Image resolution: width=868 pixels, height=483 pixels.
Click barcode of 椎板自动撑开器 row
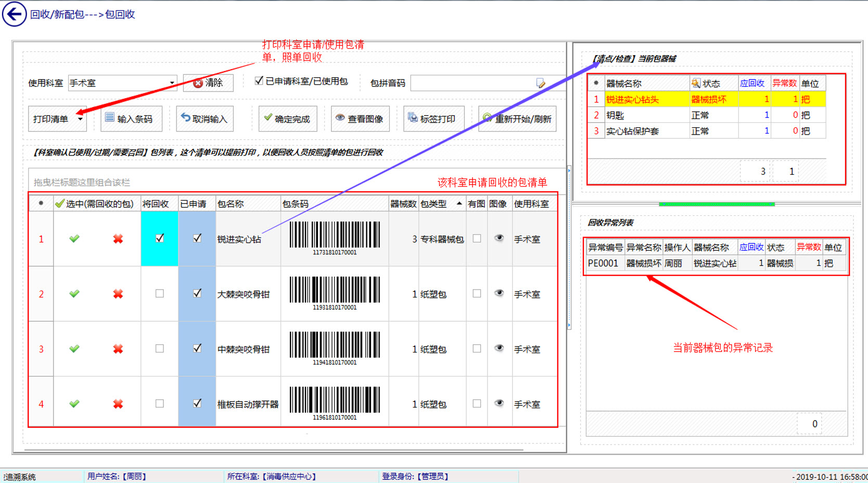[x=335, y=403]
